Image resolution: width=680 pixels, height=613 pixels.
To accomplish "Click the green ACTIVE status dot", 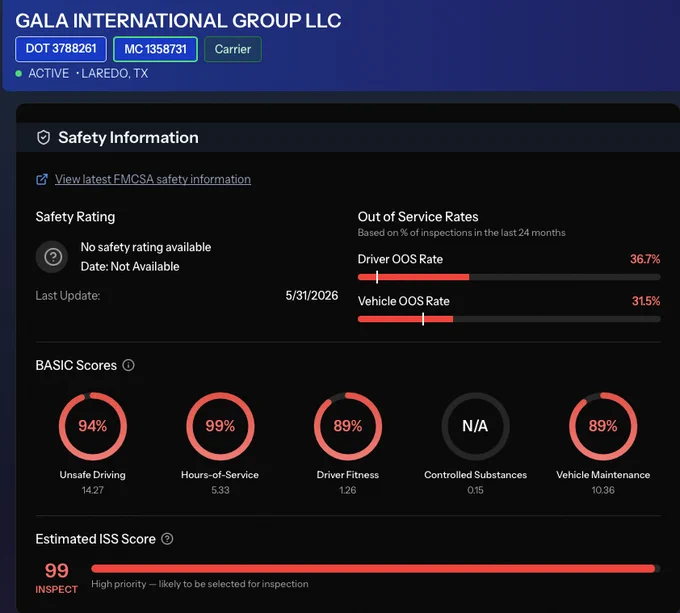I will pyautogui.click(x=19, y=74).
